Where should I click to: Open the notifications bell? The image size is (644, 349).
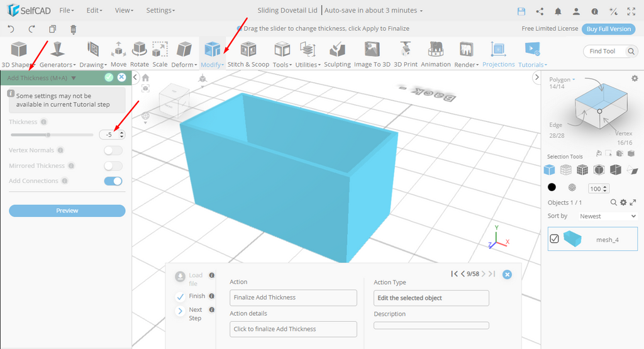[558, 11]
